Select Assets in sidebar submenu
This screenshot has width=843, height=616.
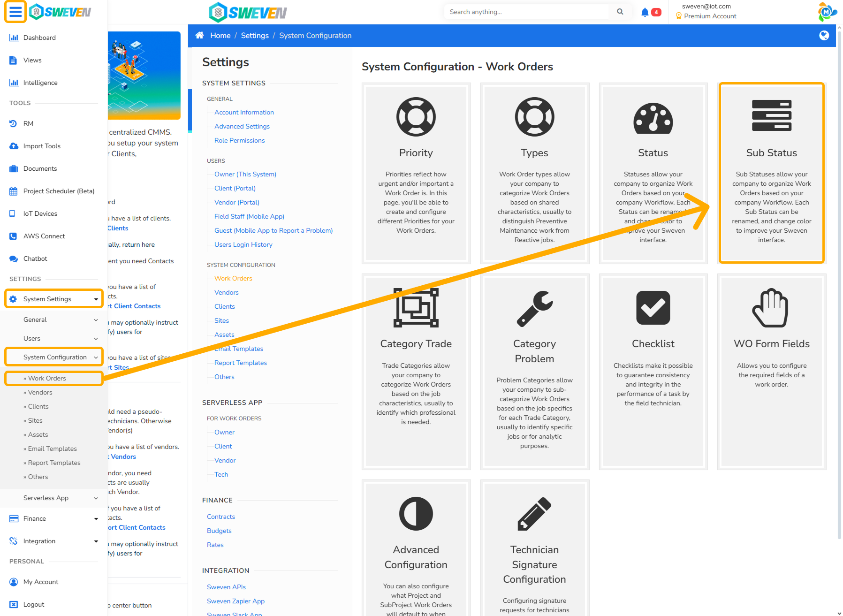[38, 434]
